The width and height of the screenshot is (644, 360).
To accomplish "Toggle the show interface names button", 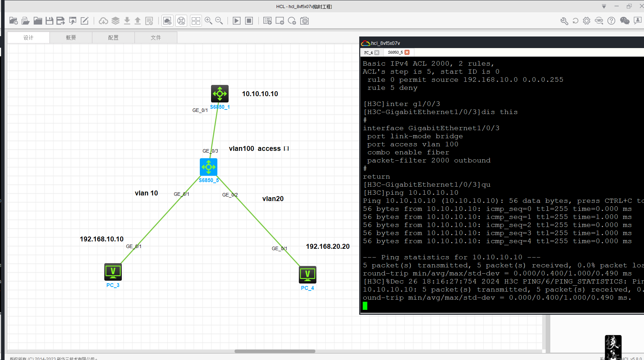I will [x=167, y=21].
